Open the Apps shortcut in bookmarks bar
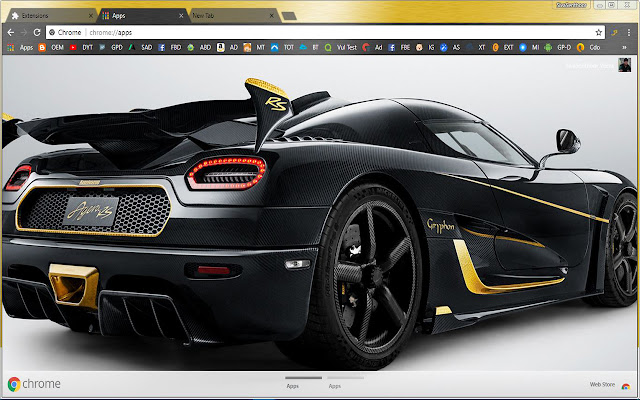The height and width of the screenshot is (400, 640). [x=20, y=48]
